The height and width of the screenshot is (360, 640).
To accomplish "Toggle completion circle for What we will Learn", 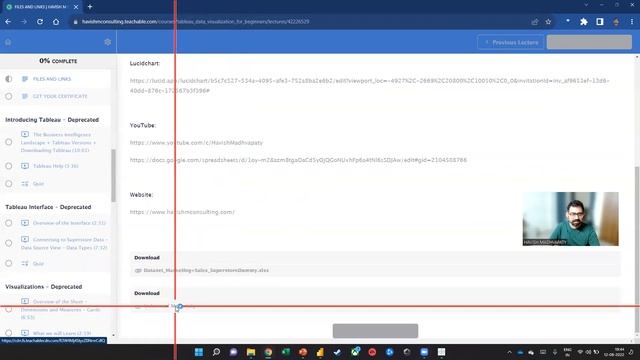I will pos(9,333).
